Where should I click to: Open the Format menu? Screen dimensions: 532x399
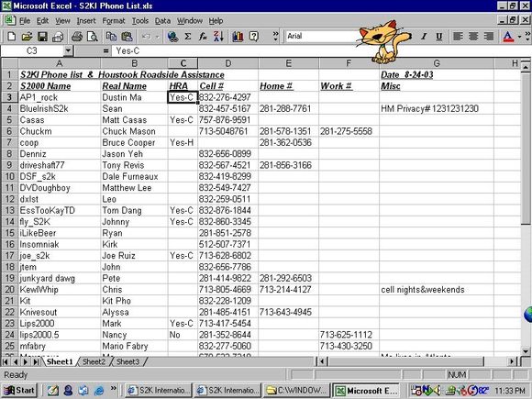coord(114,21)
